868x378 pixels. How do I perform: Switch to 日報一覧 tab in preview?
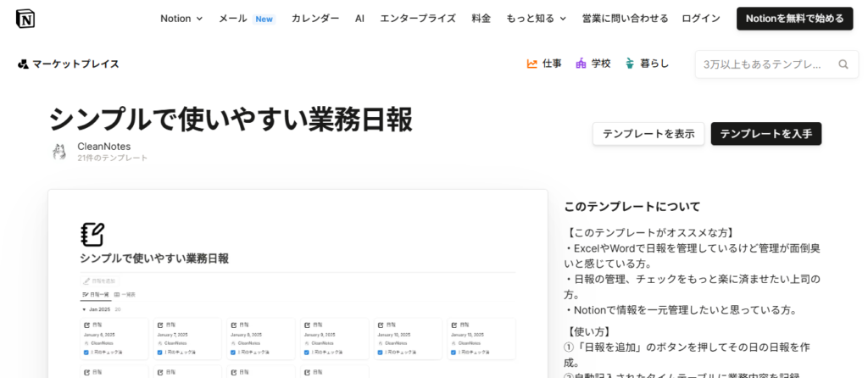pos(96,295)
